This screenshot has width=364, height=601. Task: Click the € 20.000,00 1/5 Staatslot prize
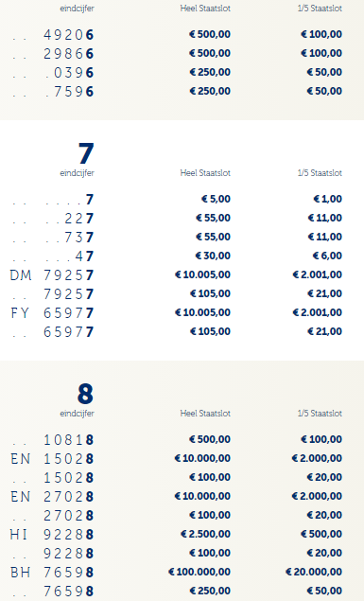tap(314, 572)
